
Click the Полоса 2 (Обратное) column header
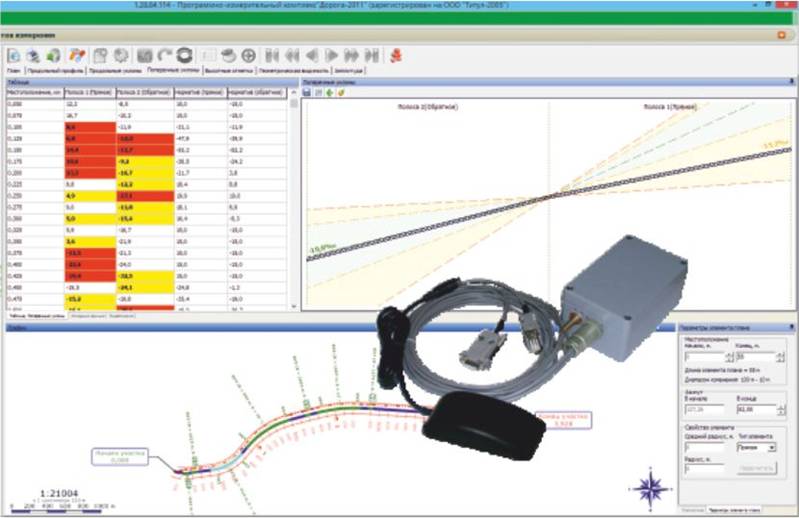click(x=145, y=93)
